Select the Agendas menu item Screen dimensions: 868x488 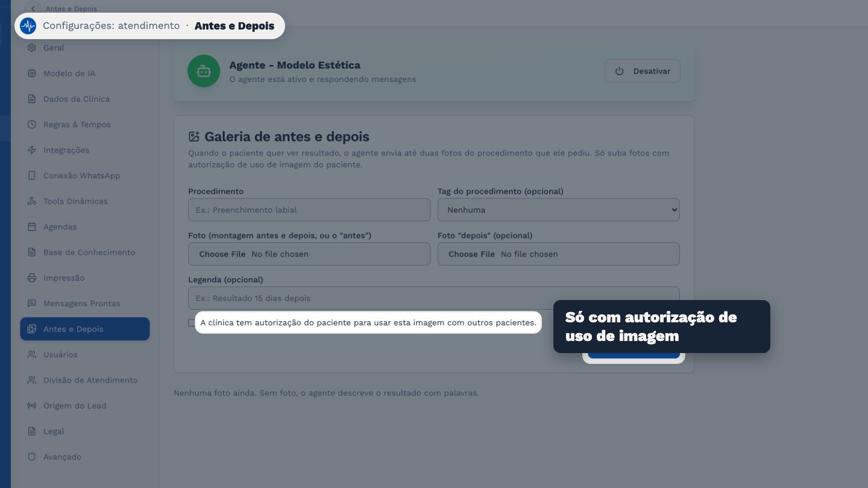85,227
